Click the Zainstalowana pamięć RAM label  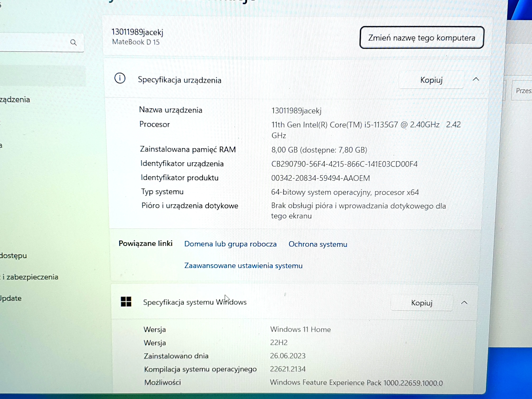(x=188, y=149)
